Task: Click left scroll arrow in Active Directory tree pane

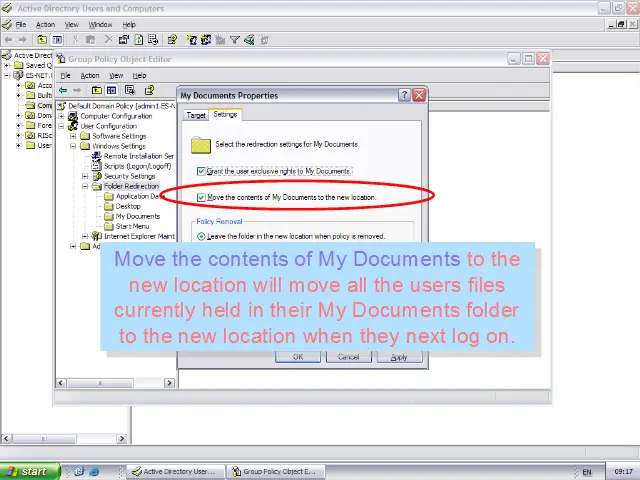Action: pos(6,439)
